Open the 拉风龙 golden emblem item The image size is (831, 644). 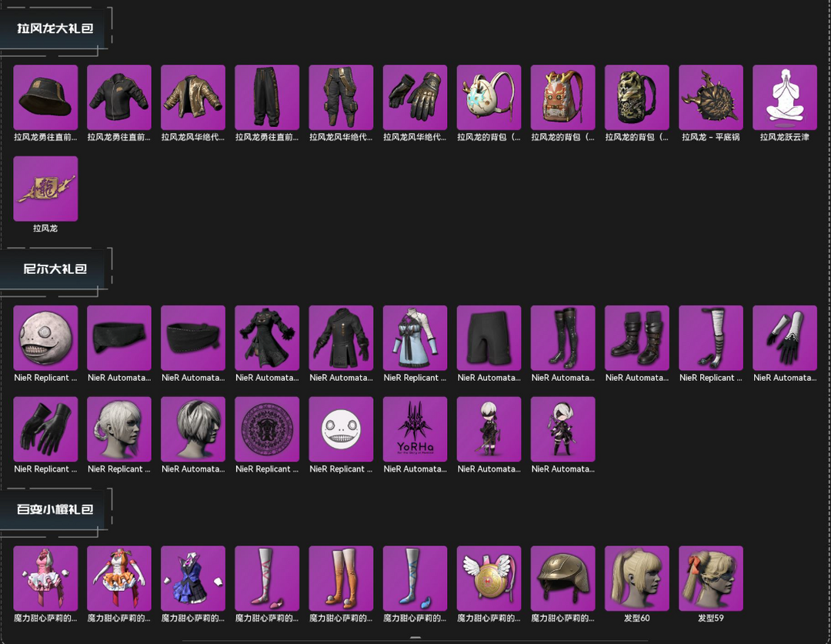pyautogui.click(x=45, y=189)
